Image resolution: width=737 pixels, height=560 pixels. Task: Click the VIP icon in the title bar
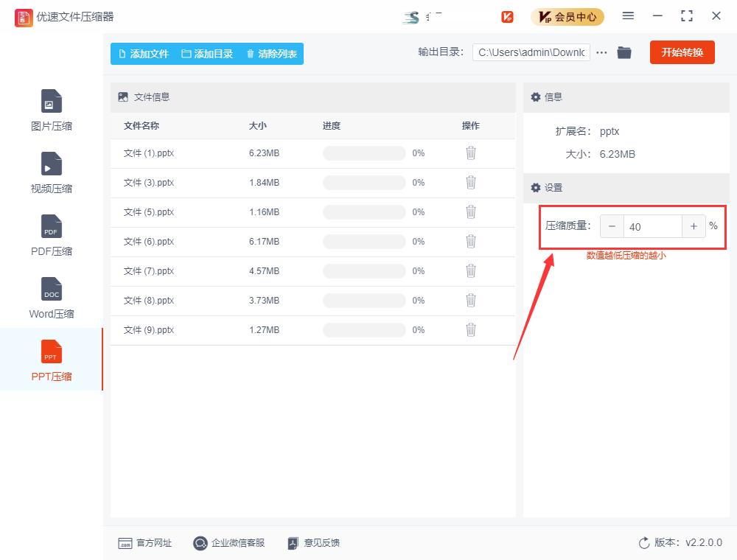point(507,16)
